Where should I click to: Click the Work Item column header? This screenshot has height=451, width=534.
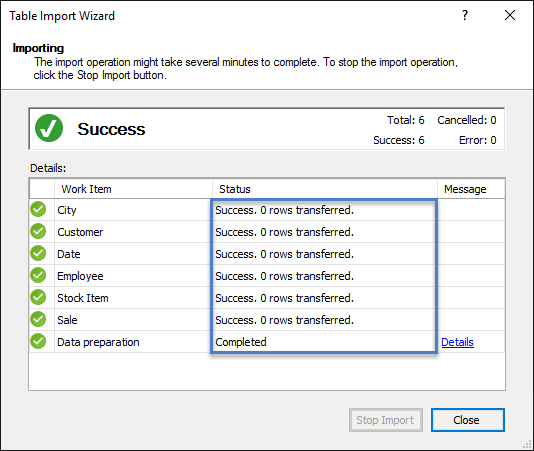tap(133, 189)
